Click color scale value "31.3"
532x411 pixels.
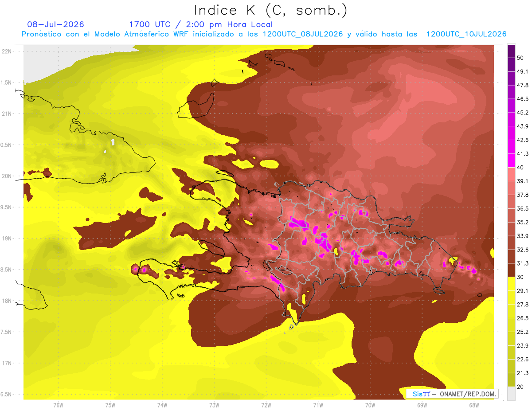pos(522,263)
